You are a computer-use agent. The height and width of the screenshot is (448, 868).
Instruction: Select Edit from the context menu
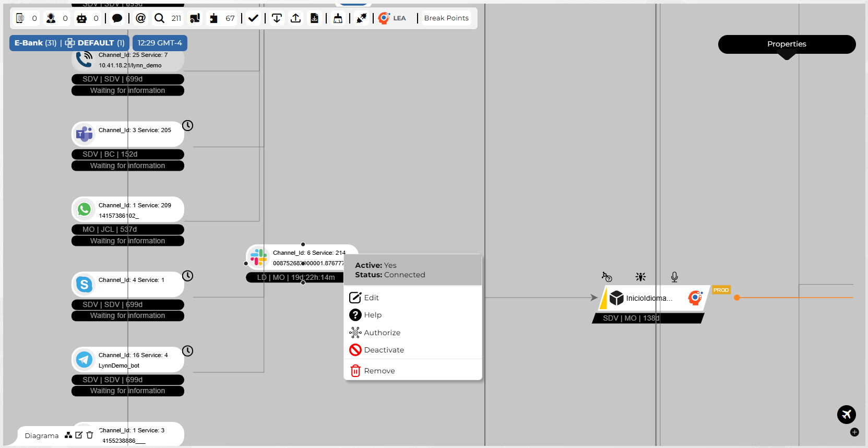click(371, 298)
